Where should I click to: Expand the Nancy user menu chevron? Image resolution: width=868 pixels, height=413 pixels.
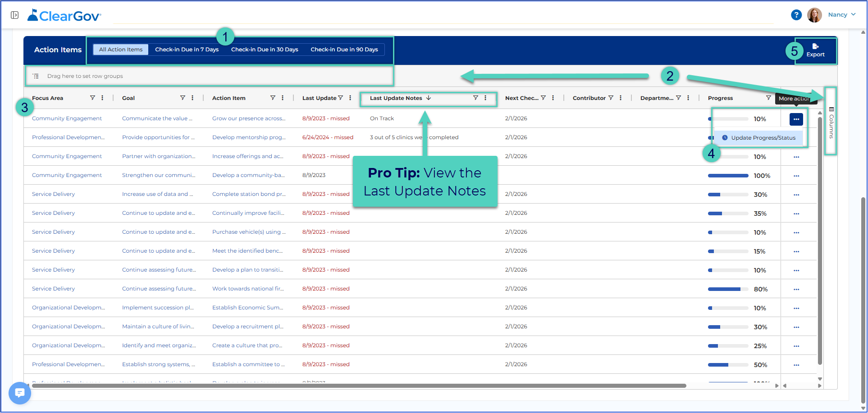pyautogui.click(x=853, y=14)
